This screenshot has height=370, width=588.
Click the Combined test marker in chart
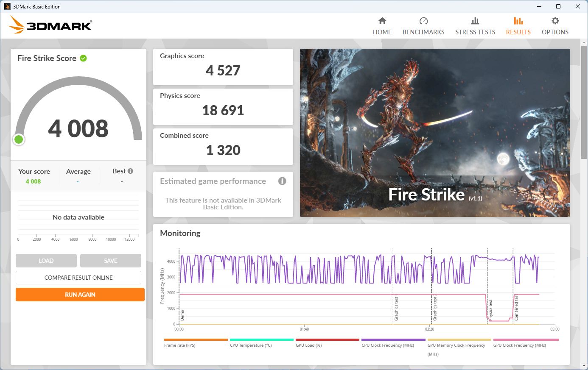pyautogui.click(x=516, y=308)
